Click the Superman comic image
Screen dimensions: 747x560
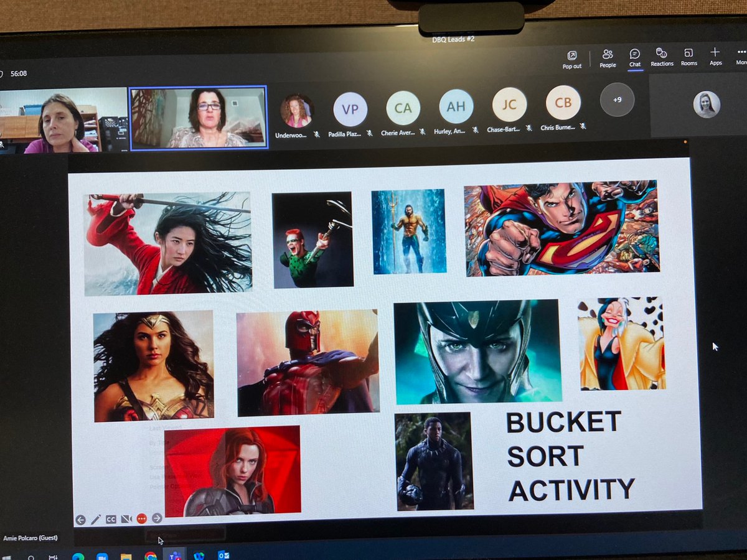pyautogui.click(x=561, y=228)
